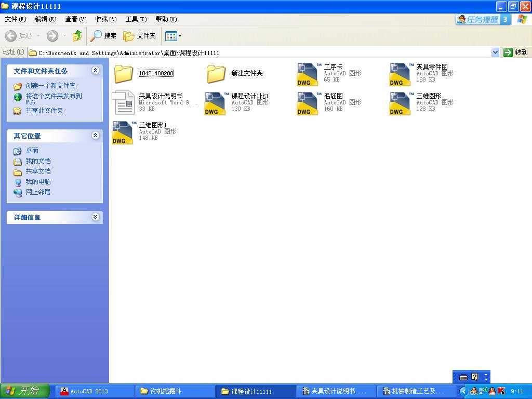Screen dimensions: 532x399
Task: Open the Forward history dropdown arrow
Action: pyautogui.click(x=64, y=36)
